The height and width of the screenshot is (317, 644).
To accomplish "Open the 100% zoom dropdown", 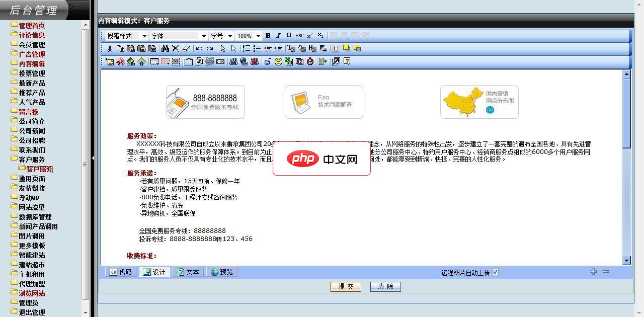I will click(249, 36).
